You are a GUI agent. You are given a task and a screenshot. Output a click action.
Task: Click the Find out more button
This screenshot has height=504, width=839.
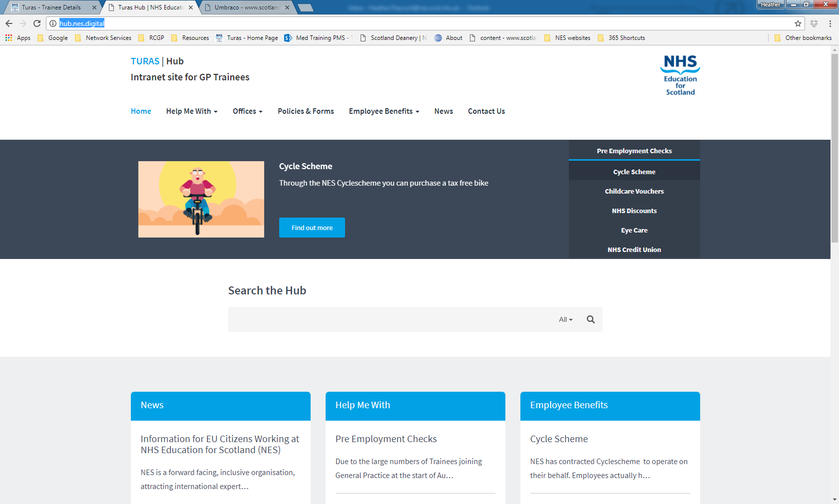coord(312,228)
